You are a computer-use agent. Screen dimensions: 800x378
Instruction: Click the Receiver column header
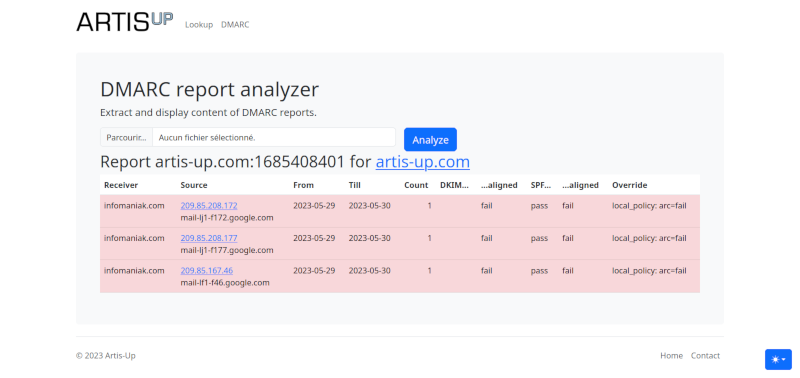point(121,185)
